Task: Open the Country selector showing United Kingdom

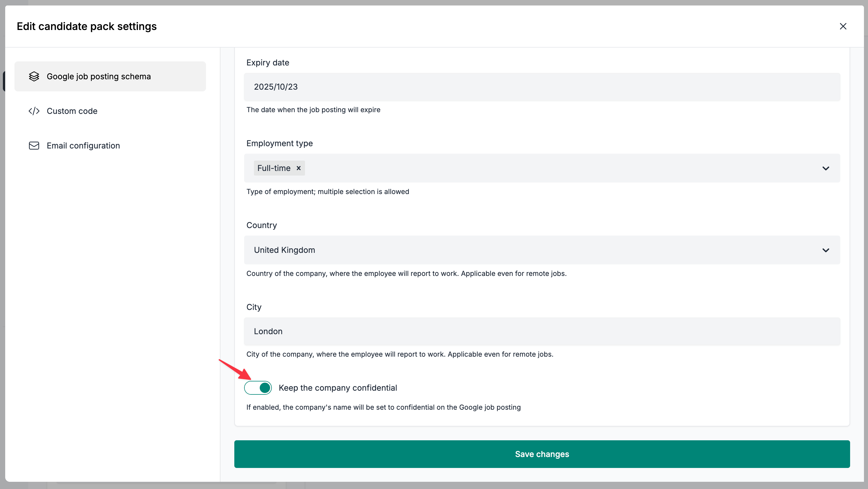Action: click(x=539, y=250)
